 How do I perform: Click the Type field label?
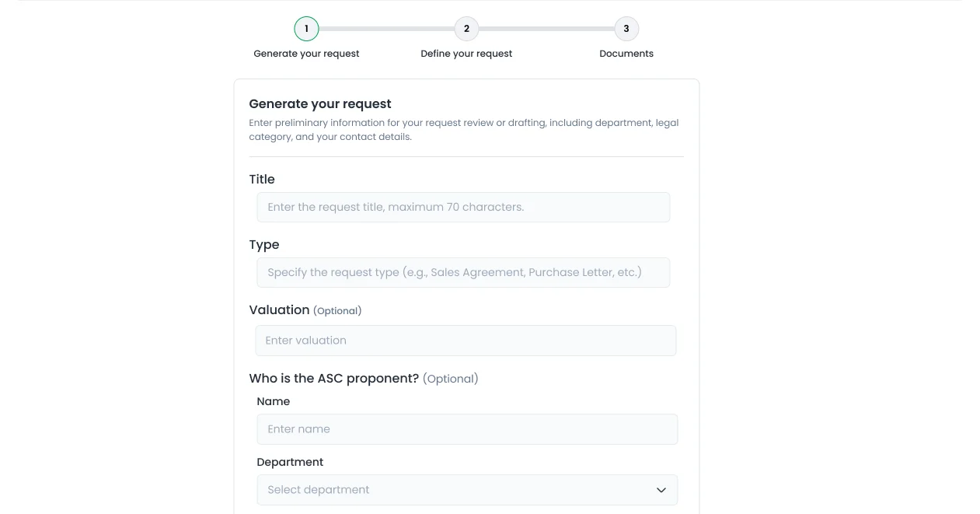pos(264,244)
